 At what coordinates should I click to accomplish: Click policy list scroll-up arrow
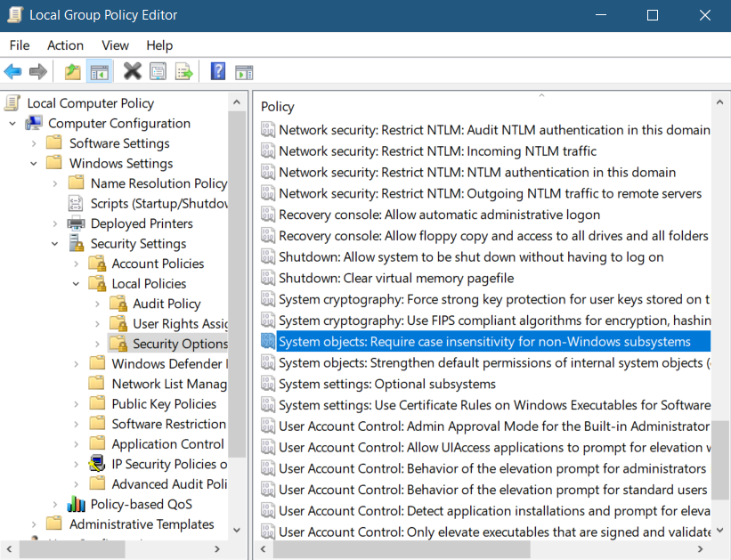click(x=719, y=102)
